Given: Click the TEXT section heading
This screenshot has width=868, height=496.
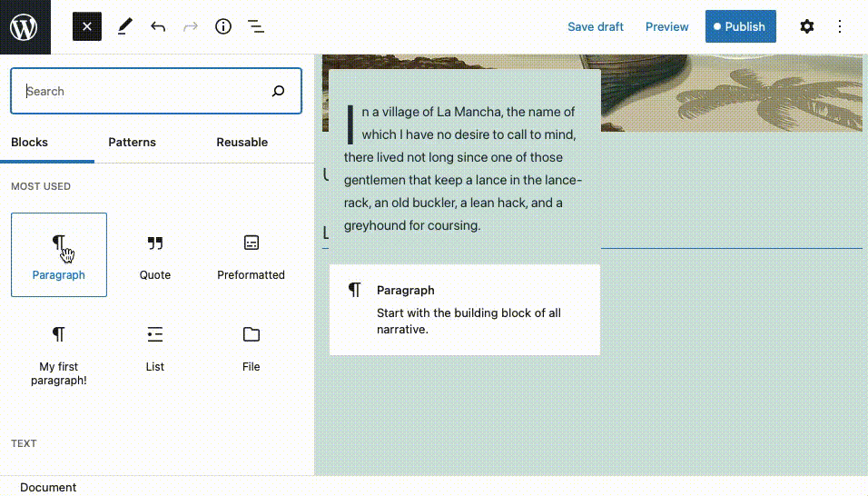Looking at the screenshot, I should pyautogui.click(x=24, y=443).
